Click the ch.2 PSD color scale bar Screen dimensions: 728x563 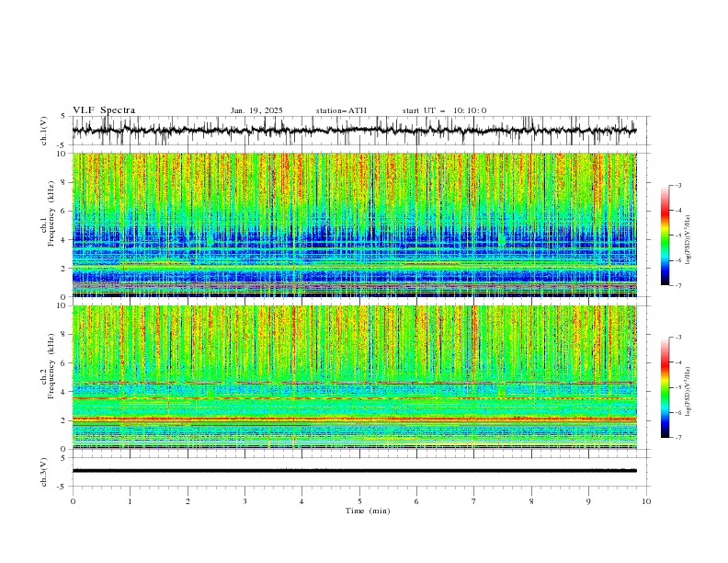(x=665, y=387)
